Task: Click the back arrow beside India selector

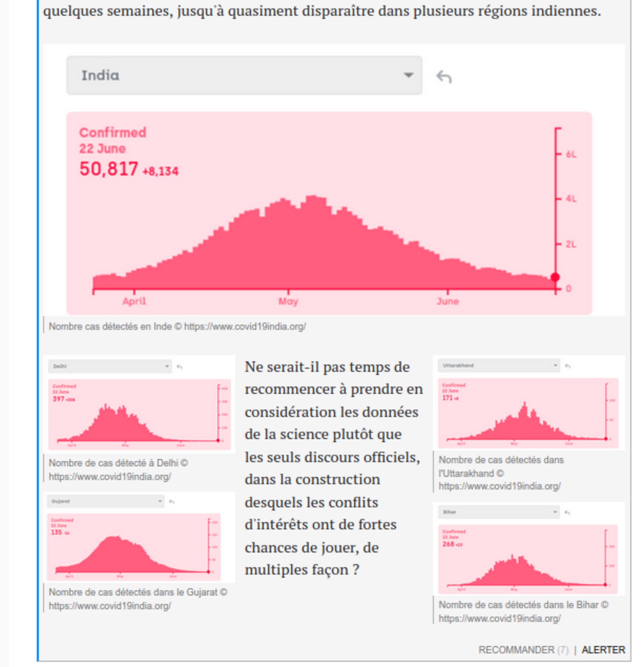Action: tap(444, 77)
